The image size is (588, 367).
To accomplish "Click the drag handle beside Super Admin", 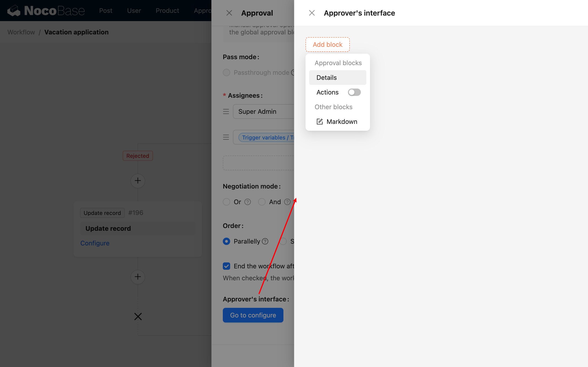I will point(226,111).
